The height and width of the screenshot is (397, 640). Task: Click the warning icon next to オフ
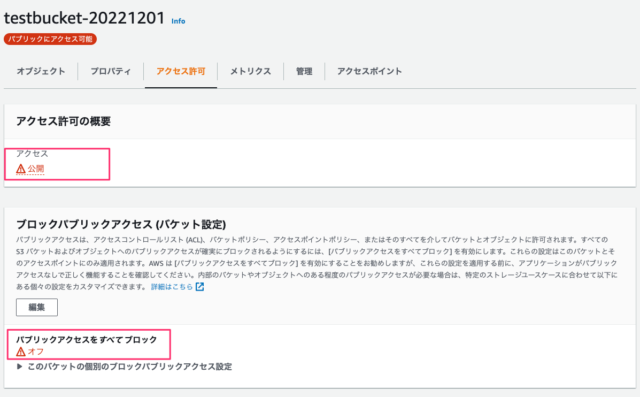point(21,351)
